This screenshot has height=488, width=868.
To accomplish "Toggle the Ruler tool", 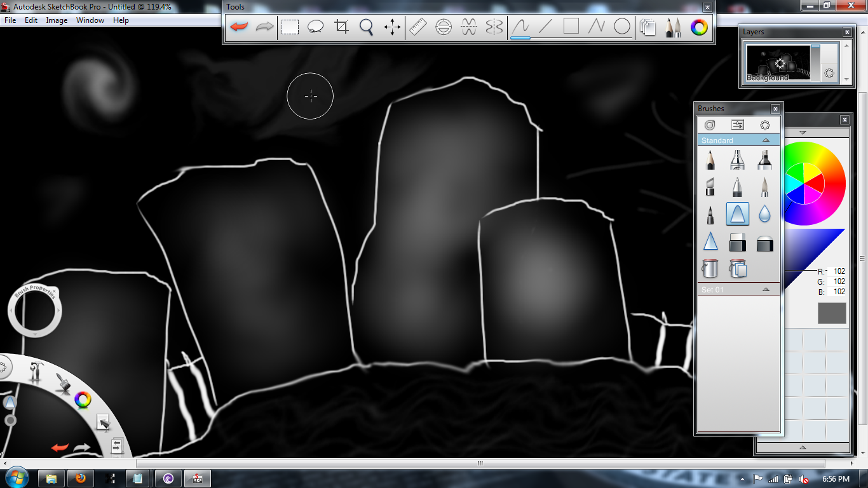I will click(x=418, y=27).
